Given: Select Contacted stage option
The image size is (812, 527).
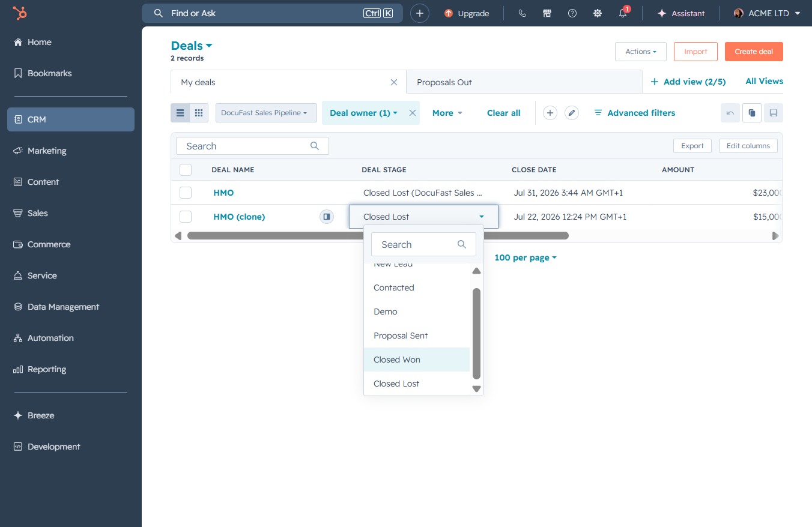Looking at the screenshot, I should (x=417, y=288).
